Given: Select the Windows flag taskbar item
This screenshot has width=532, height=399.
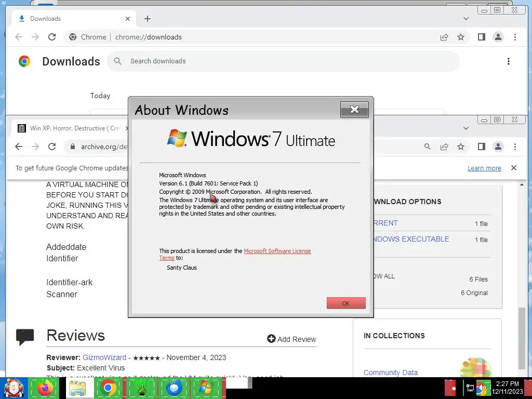Looking at the screenshot, I should coord(206,388).
